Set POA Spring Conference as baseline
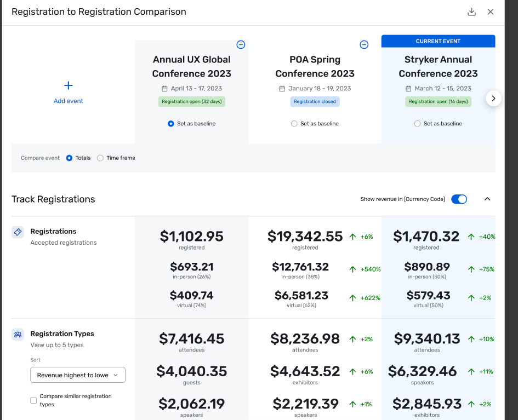This screenshot has width=518, height=420. tap(294, 124)
